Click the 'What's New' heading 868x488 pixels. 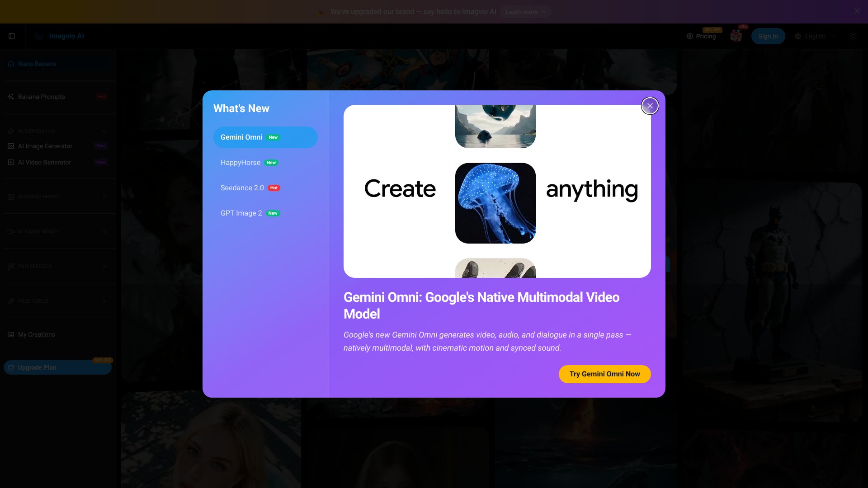(x=241, y=108)
